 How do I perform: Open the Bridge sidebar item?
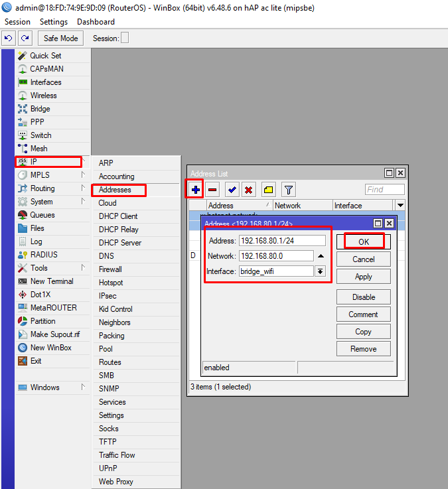pyautogui.click(x=52, y=109)
